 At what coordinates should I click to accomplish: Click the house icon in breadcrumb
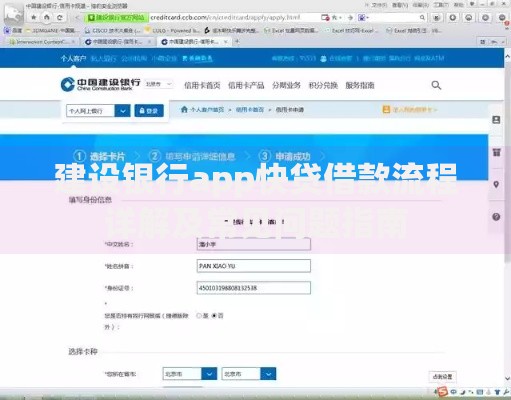pyautogui.click(x=184, y=109)
